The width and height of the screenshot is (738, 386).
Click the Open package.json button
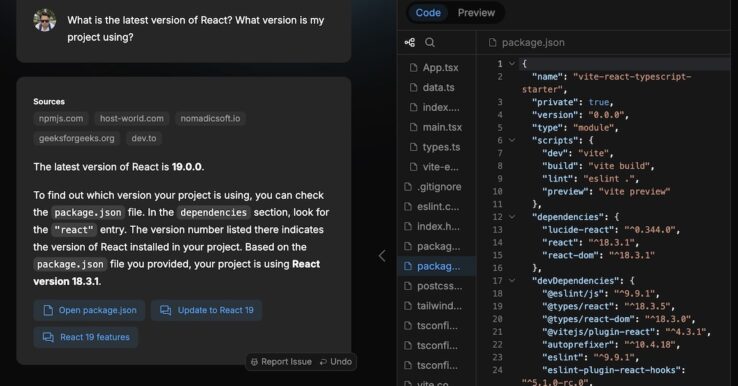89,310
